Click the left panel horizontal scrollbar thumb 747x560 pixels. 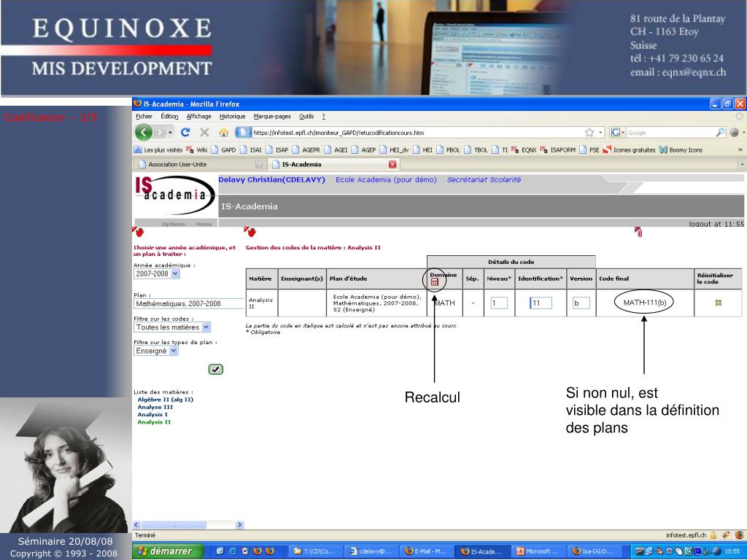174,525
